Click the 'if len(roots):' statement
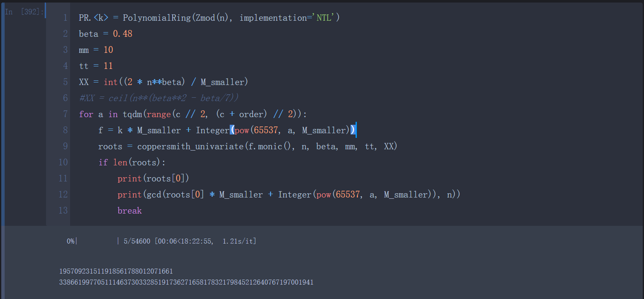This screenshot has width=644, height=299. pyautogui.click(x=133, y=162)
